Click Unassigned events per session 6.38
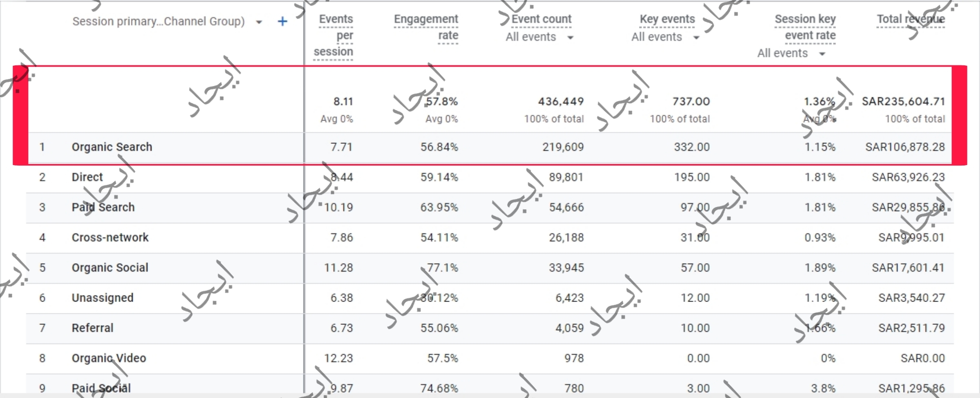The height and width of the screenshot is (398, 980). click(x=342, y=298)
